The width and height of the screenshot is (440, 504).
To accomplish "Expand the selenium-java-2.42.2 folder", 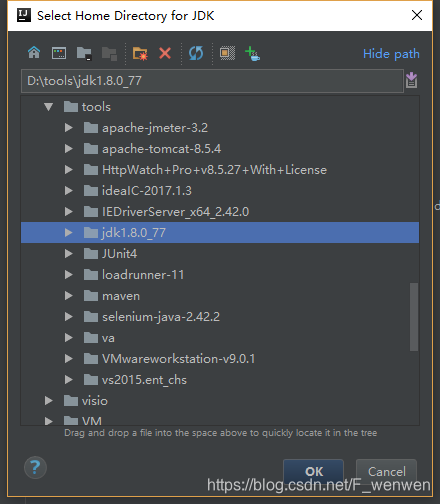I will click(69, 317).
